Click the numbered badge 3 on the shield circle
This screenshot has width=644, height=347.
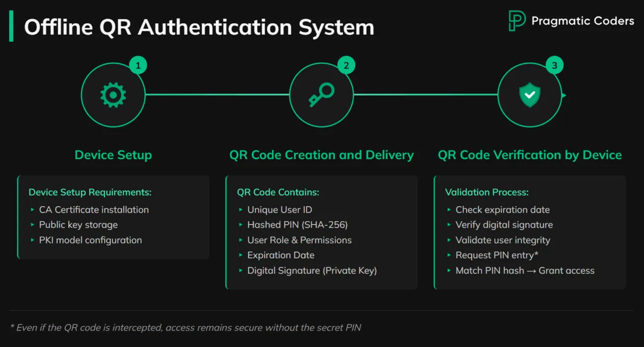click(x=554, y=64)
